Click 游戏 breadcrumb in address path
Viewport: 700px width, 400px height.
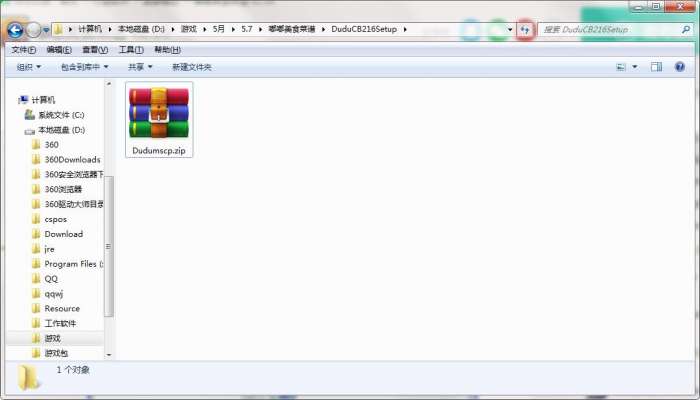189,29
